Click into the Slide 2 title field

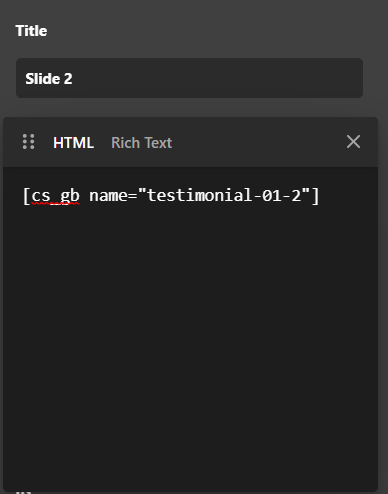[x=189, y=78]
